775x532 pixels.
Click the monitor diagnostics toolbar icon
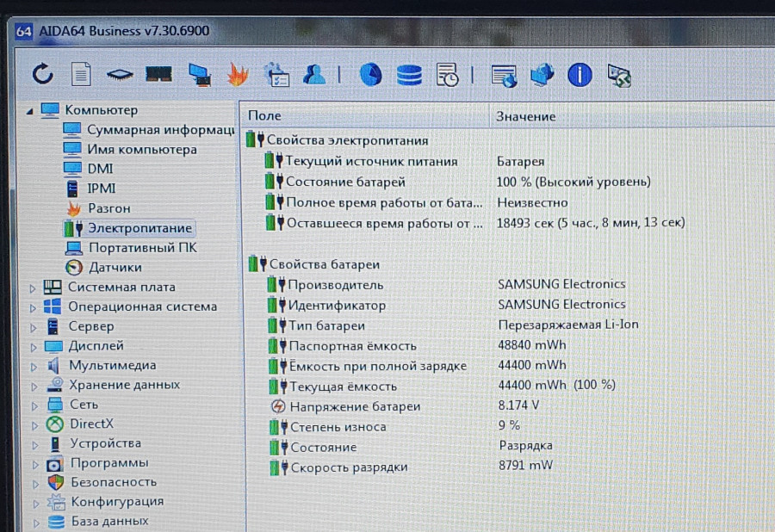tap(200, 75)
